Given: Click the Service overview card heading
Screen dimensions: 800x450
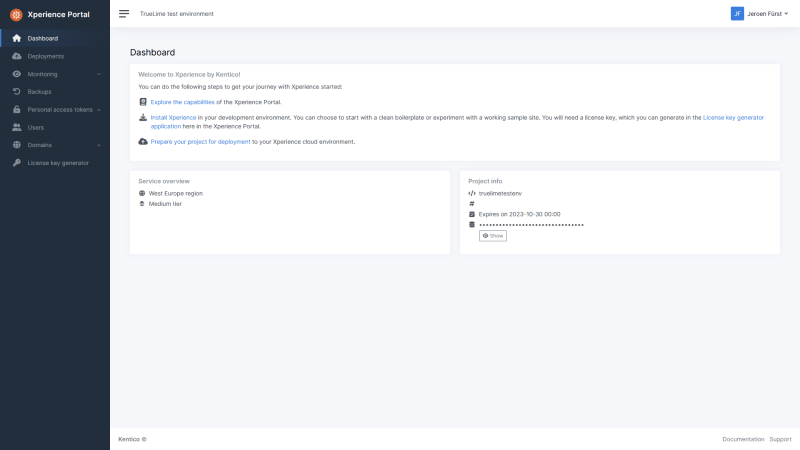Looking at the screenshot, I should click(x=164, y=181).
